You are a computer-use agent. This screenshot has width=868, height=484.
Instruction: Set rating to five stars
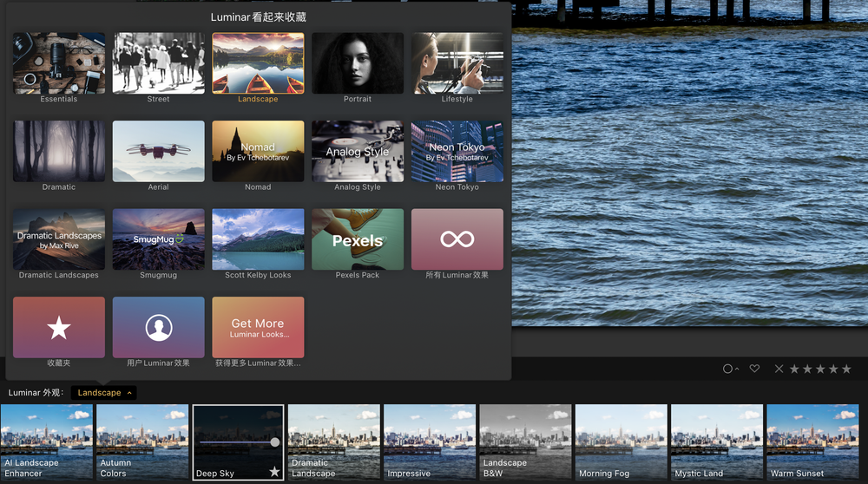[846, 369]
